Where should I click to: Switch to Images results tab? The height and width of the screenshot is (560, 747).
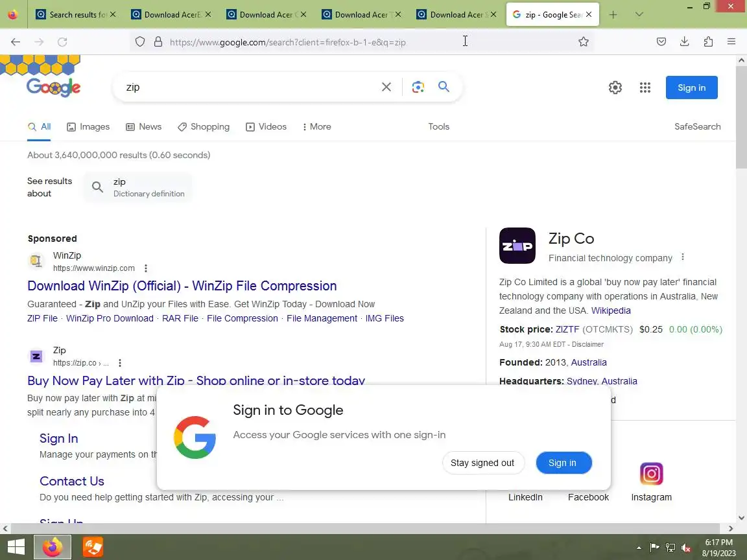[88, 126]
